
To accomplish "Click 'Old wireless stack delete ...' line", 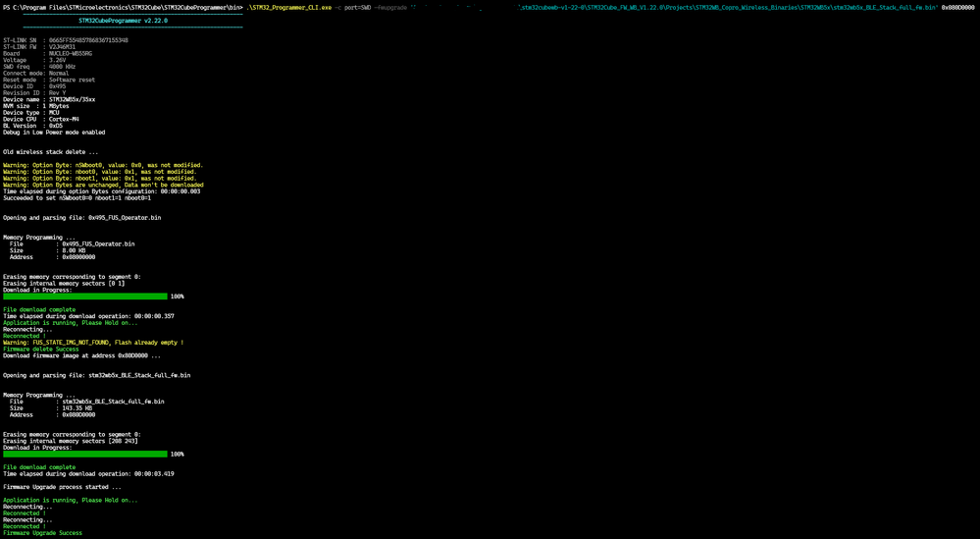I will click(51, 152).
